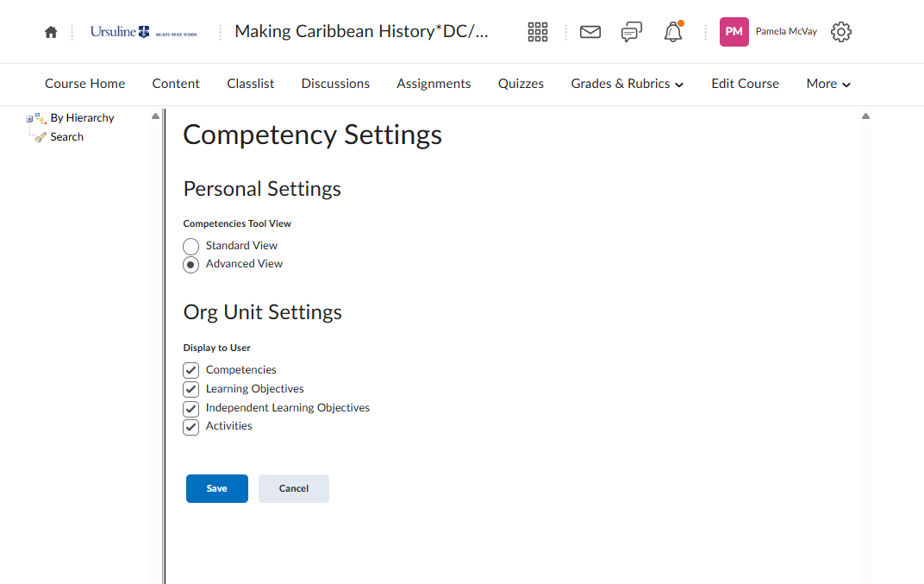Toggle the Learning Objectives checkbox
This screenshot has height=584, width=924.
click(x=191, y=389)
